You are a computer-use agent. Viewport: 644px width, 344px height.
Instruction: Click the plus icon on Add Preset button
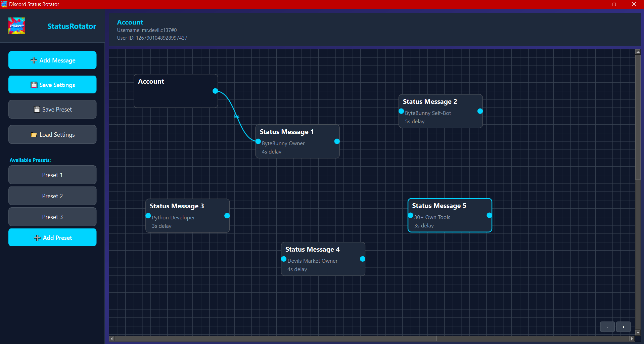tap(37, 238)
